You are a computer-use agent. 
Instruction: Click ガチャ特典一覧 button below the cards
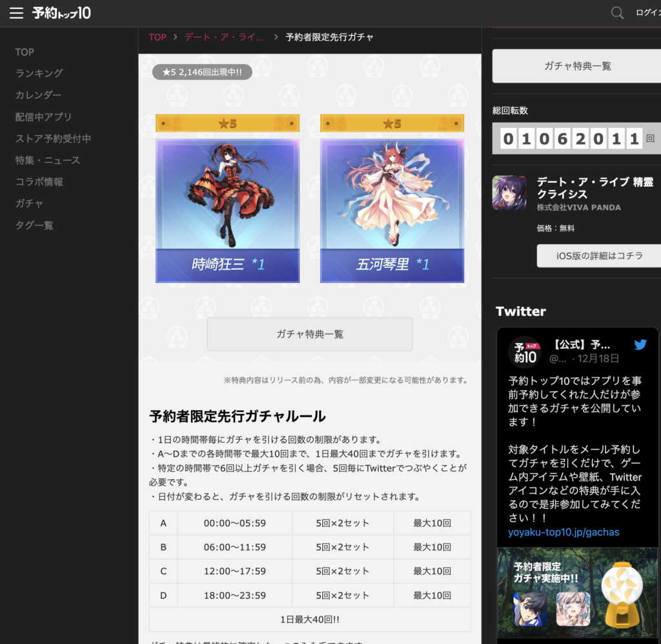click(x=310, y=334)
